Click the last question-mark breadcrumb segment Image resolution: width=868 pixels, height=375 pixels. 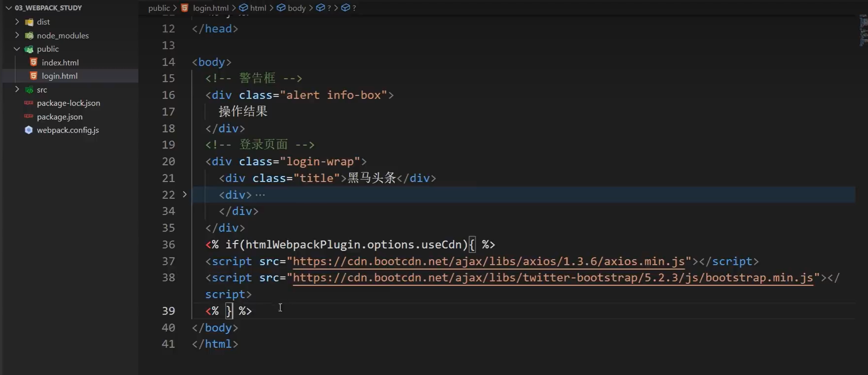click(354, 8)
